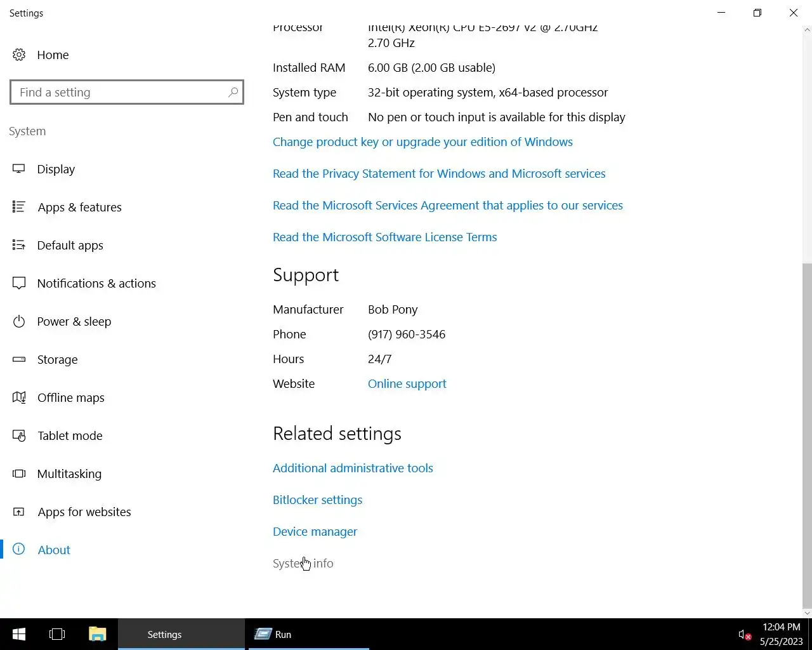Click the Default apps icon
This screenshot has width=812, height=650.
click(x=19, y=245)
